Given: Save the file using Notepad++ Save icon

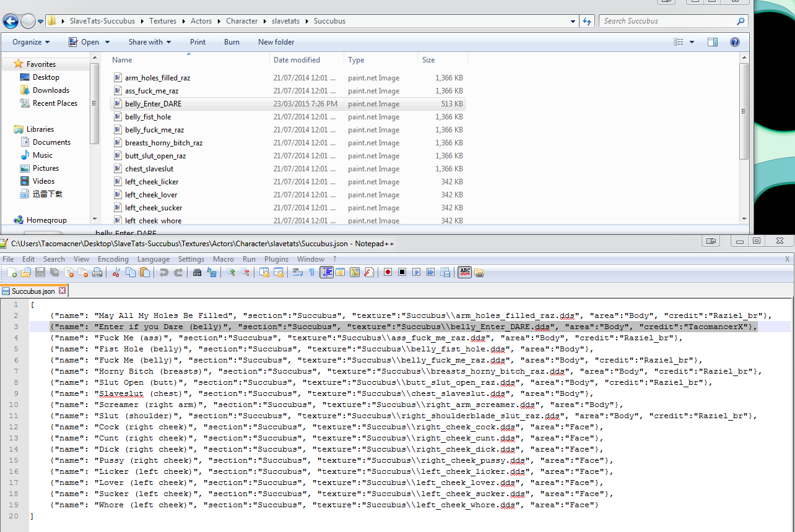Looking at the screenshot, I should [x=40, y=272].
